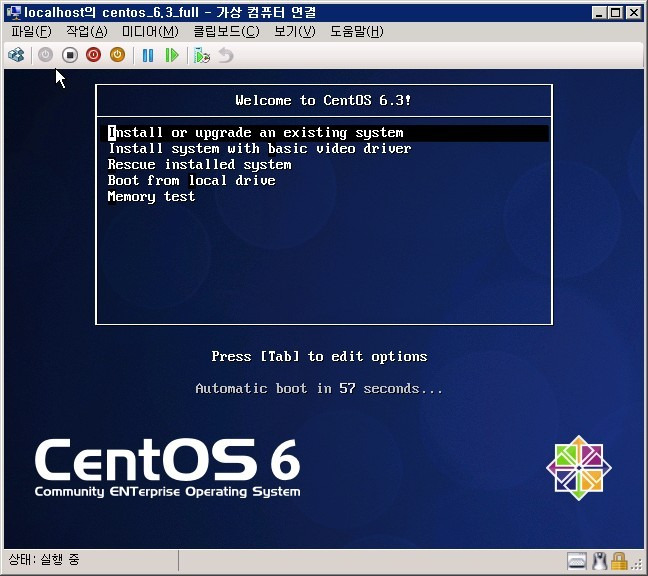Pause the virtual machine
Image resolution: width=648 pixels, height=576 pixels.
[148, 55]
